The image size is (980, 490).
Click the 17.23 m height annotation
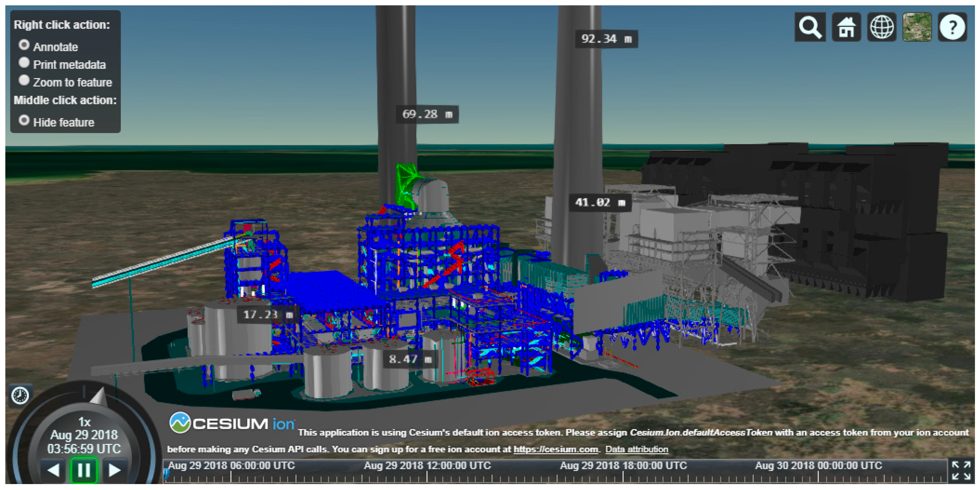(268, 314)
